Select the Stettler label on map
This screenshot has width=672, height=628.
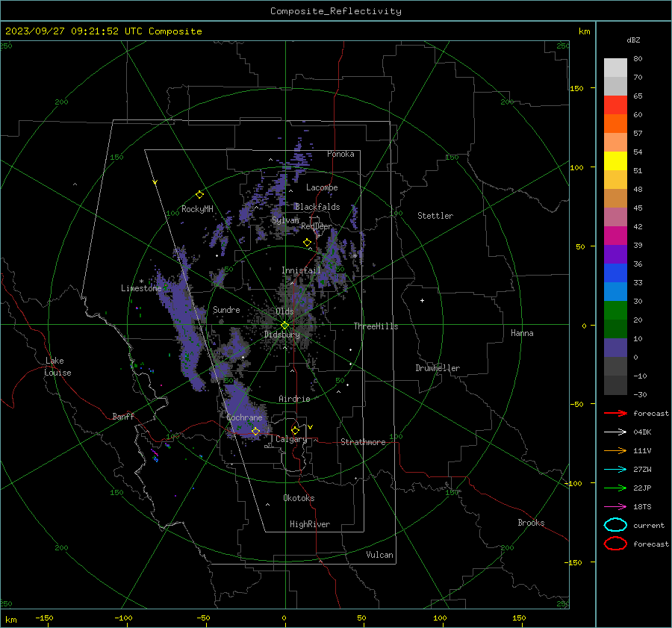[x=435, y=216]
